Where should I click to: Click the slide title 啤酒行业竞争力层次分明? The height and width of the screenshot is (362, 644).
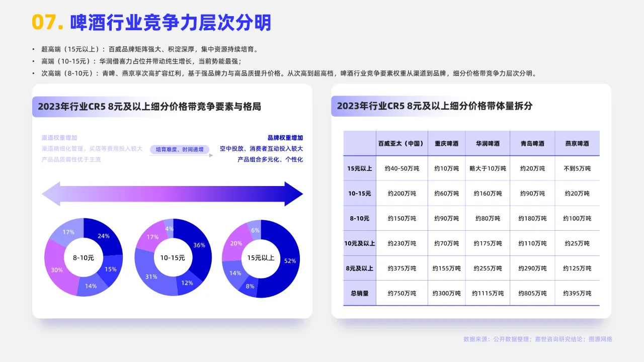171,23
